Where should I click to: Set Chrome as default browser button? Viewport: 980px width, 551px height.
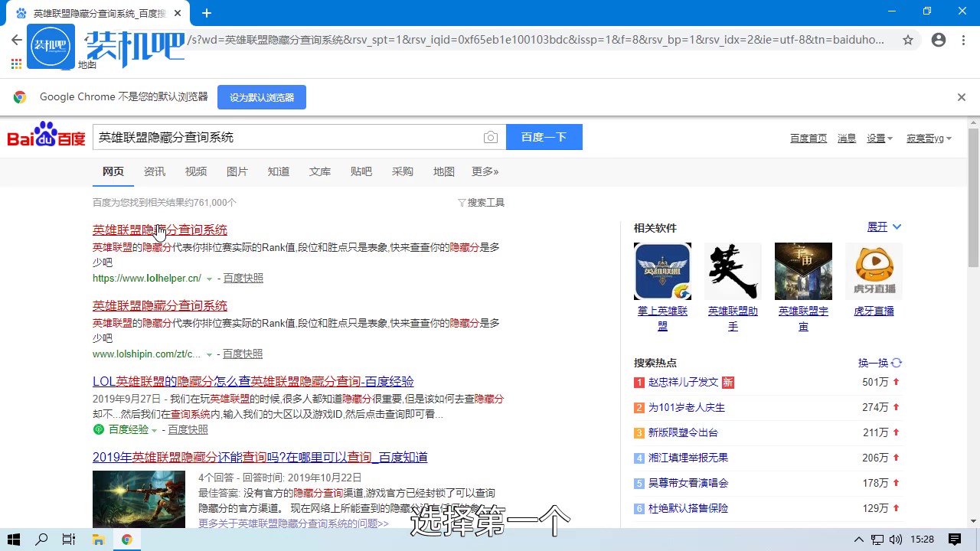coord(262,97)
